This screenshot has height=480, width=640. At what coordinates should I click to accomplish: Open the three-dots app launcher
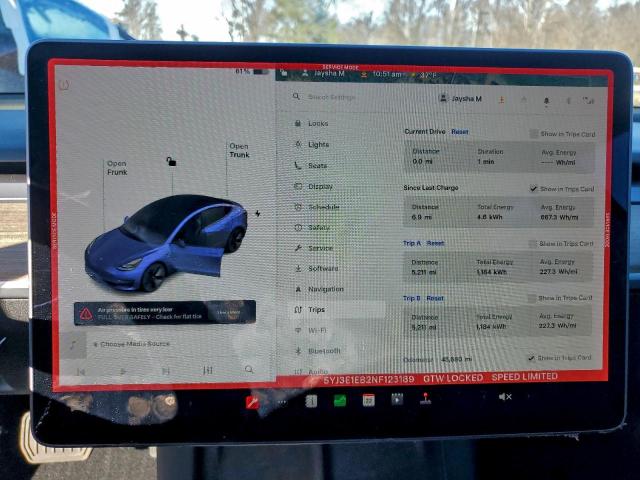pyautogui.click(x=282, y=402)
